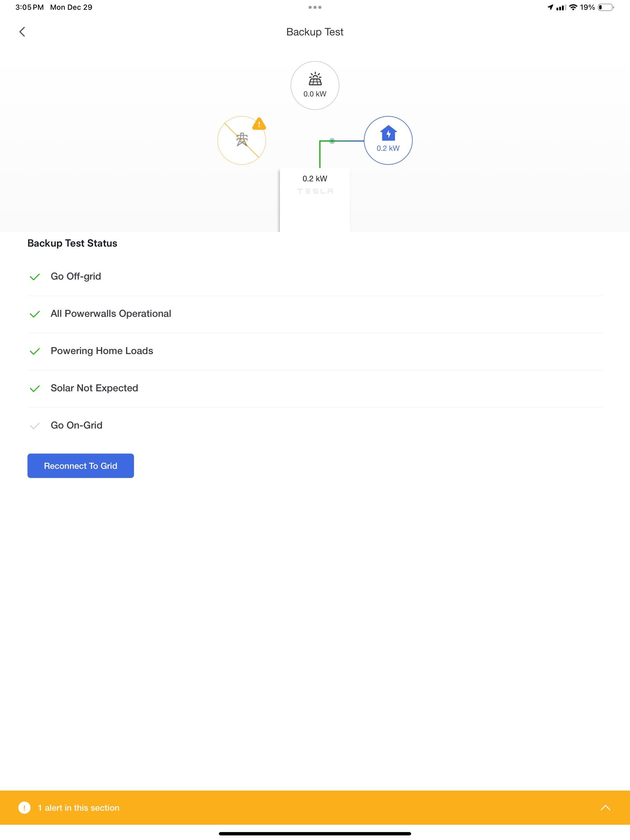Tap the All Powerwalls Operational checkmark
This screenshot has width=630, height=840.
click(34, 314)
